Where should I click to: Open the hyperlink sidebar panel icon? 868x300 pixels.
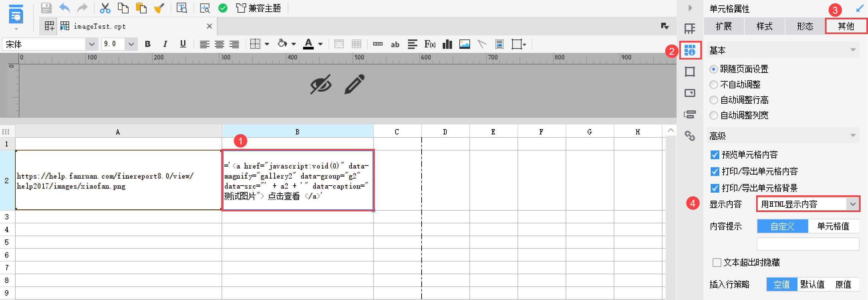coord(690,136)
